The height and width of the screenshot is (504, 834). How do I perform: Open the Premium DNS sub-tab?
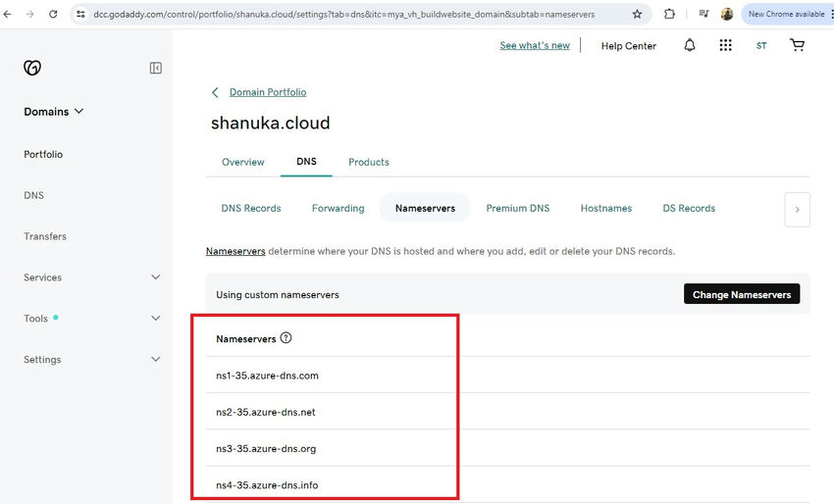(517, 209)
